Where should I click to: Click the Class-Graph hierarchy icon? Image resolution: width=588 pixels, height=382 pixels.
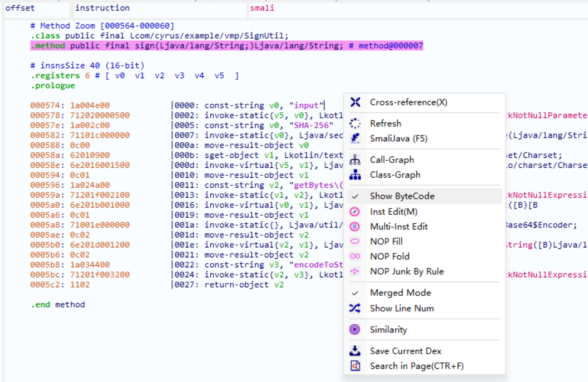tap(355, 174)
